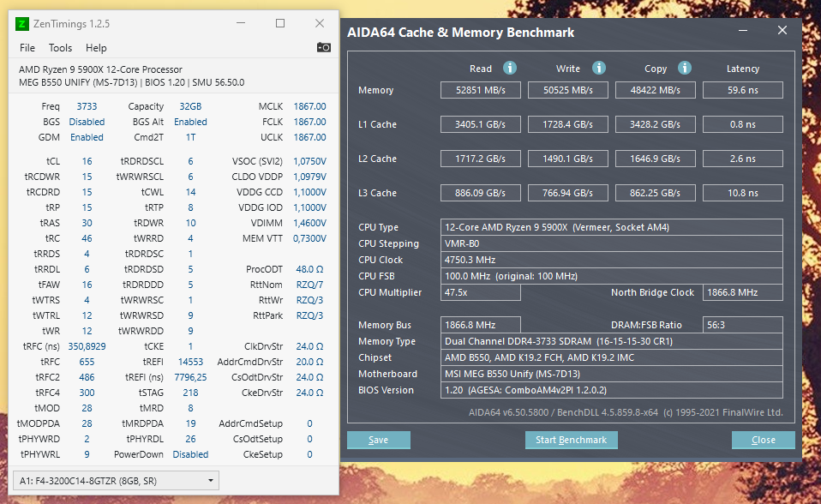Click the Memory Read value 52851 MB/s
The height and width of the screenshot is (504, 821).
(x=481, y=90)
